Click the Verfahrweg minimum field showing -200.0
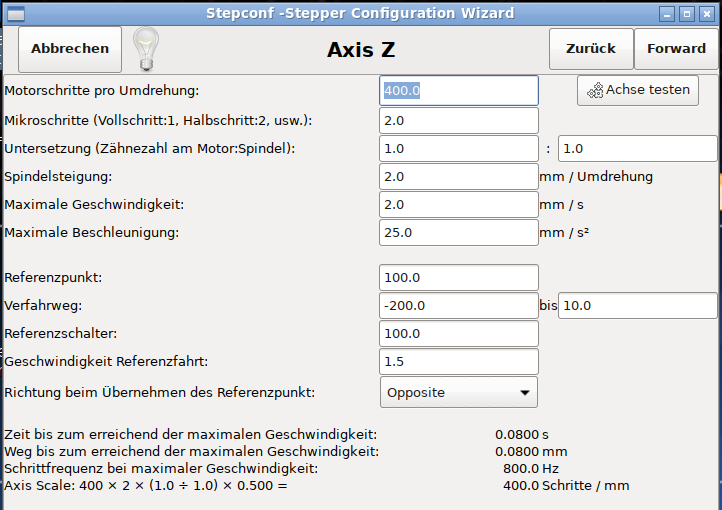This screenshot has width=722, height=510. coord(459,305)
